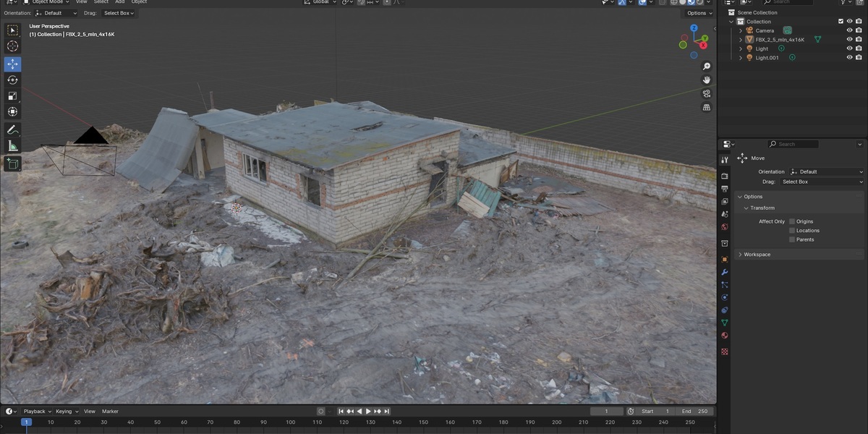The height and width of the screenshot is (434, 868).
Task: Hide the Camera object with its eye icon
Action: point(850,30)
